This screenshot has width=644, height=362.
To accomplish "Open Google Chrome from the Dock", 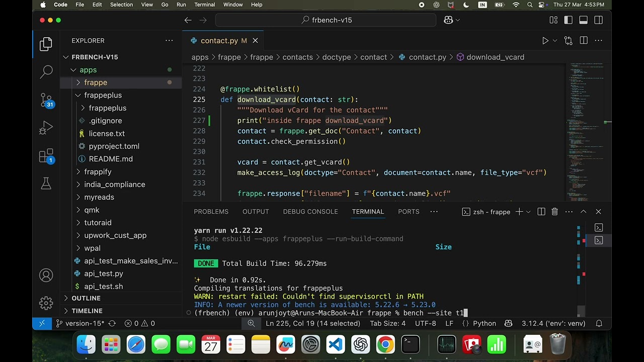I will click(x=385, y=345).
